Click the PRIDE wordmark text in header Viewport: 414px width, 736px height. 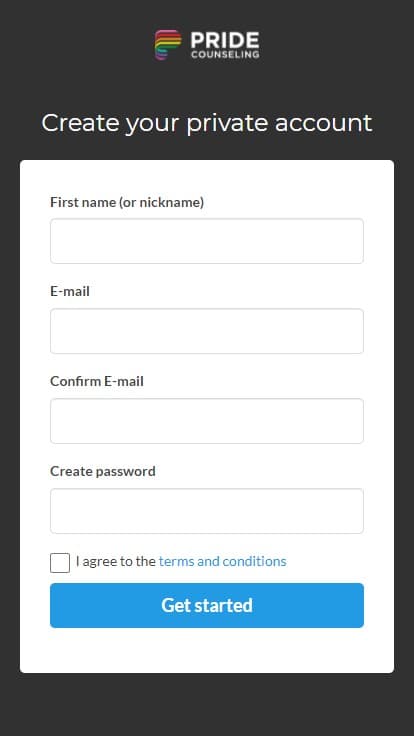pos(224,40)
